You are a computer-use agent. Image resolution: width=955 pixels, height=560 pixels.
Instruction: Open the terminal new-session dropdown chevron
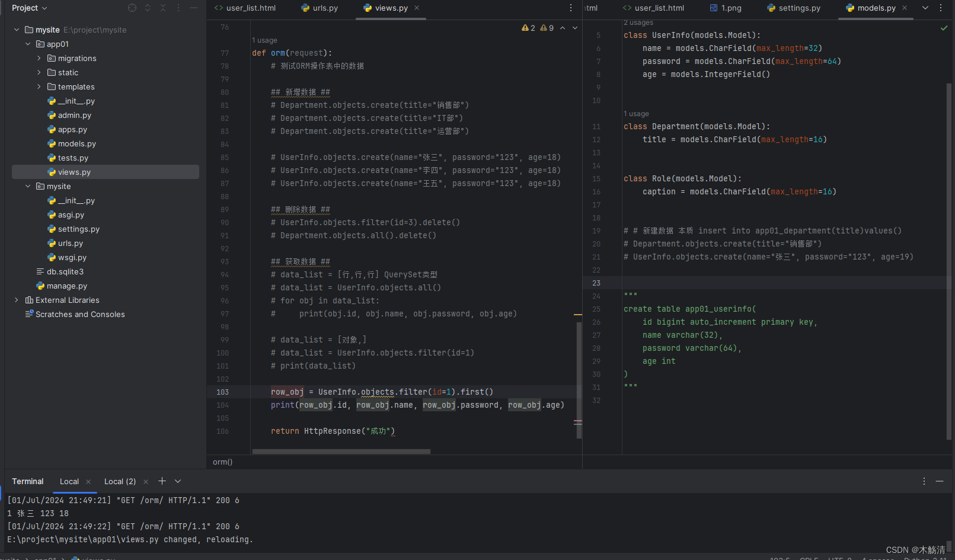click(x=178, y=481)
